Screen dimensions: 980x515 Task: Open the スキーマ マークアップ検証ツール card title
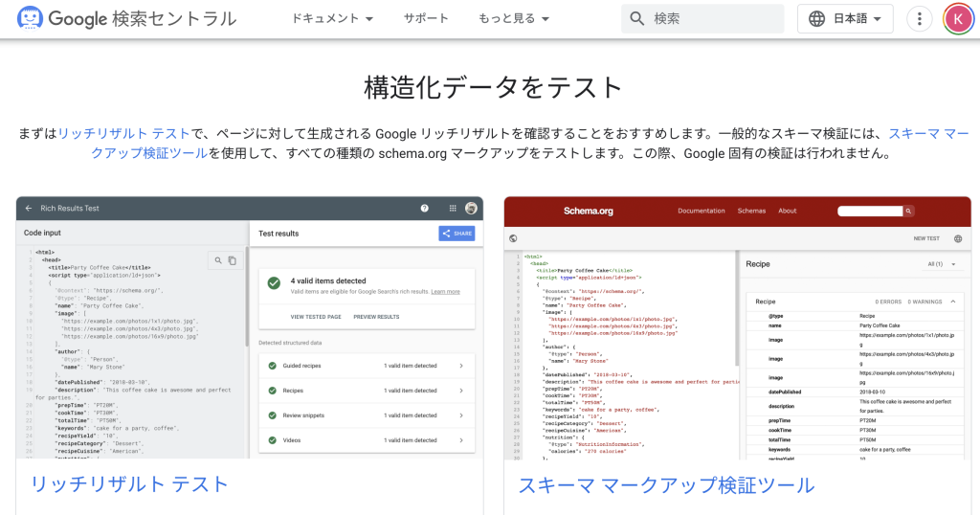pos(666,485)
